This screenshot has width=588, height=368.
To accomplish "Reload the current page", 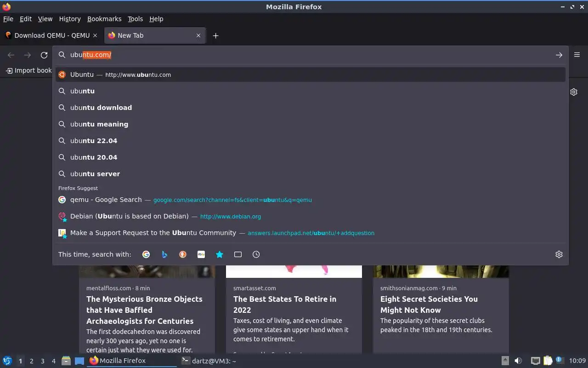I will click(44, 55).
